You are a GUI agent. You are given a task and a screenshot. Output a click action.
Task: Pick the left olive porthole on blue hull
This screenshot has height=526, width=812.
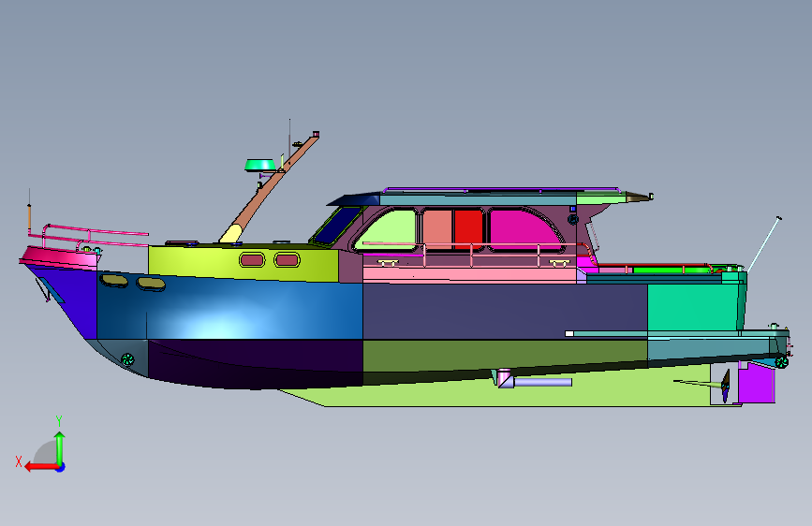[x=114, y=281]
